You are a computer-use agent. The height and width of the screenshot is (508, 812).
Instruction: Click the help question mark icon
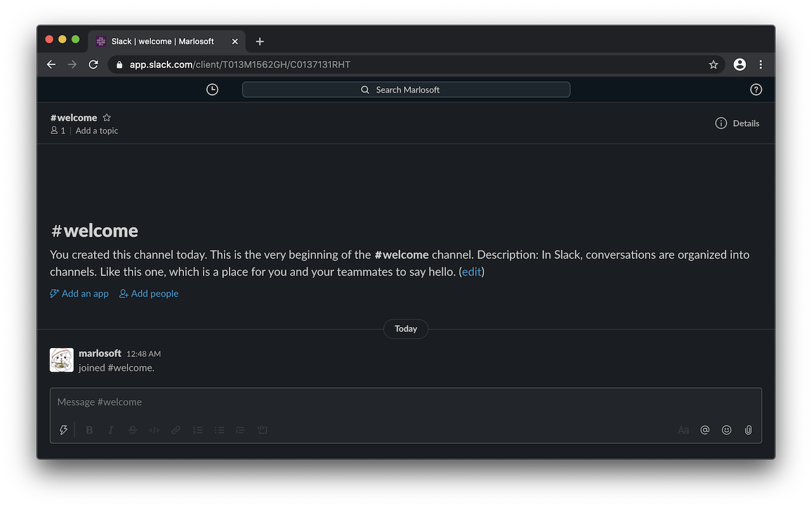756,90
